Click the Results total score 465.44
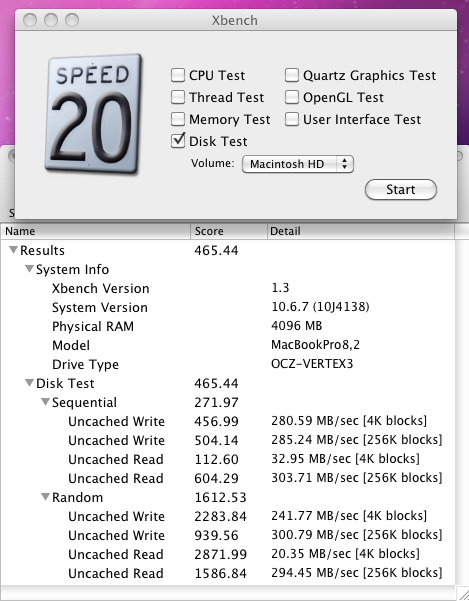 coord(216,251)
